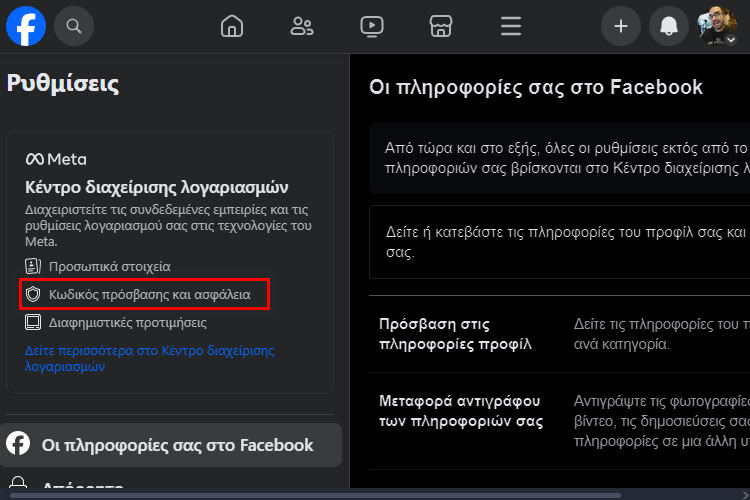This screenshot has height=500, width=750.
Task: Open the profile picture account menu
Action: click(x=717, y=26)
